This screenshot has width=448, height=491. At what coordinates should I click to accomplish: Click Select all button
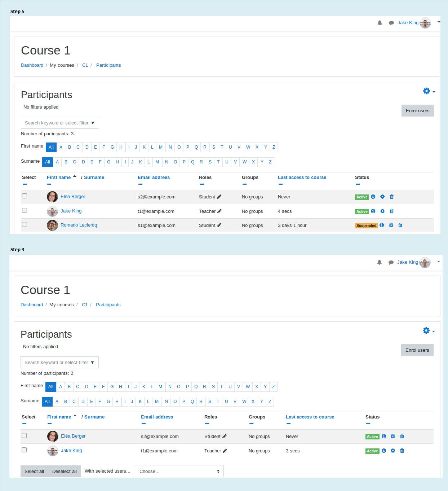[34, 471]
